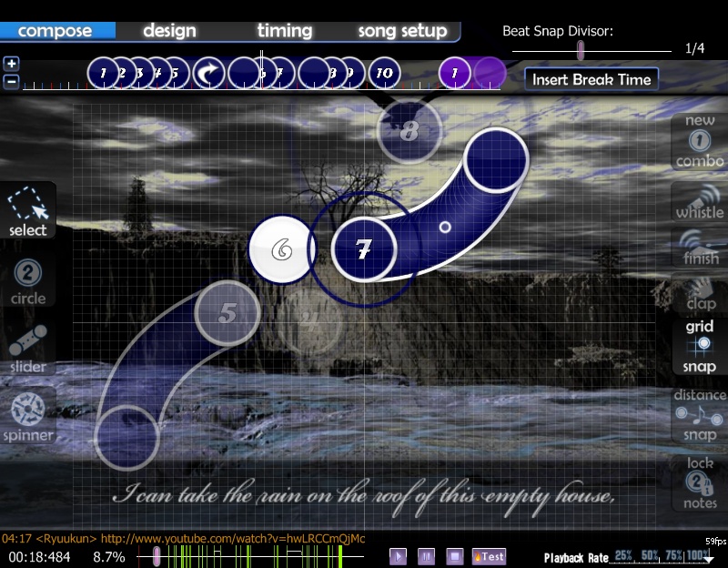Enable distance snap
This screenshot has width=728, height=568.
click(x=700, y=414)
